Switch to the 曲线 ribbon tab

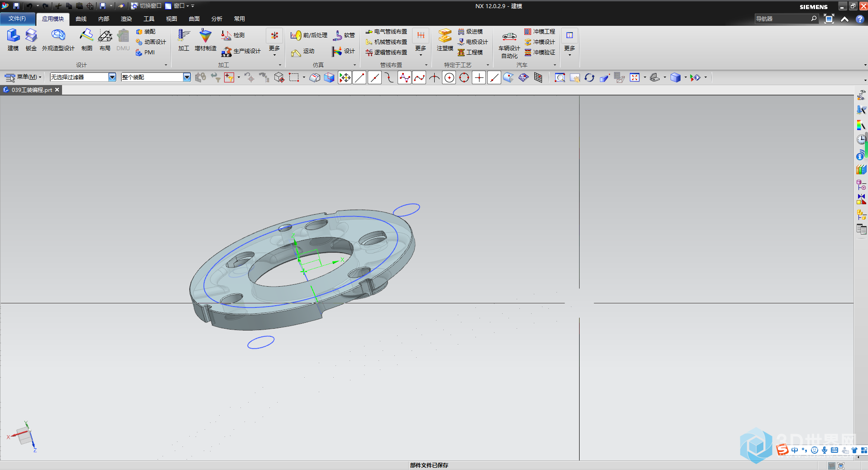tap(81, 19)
